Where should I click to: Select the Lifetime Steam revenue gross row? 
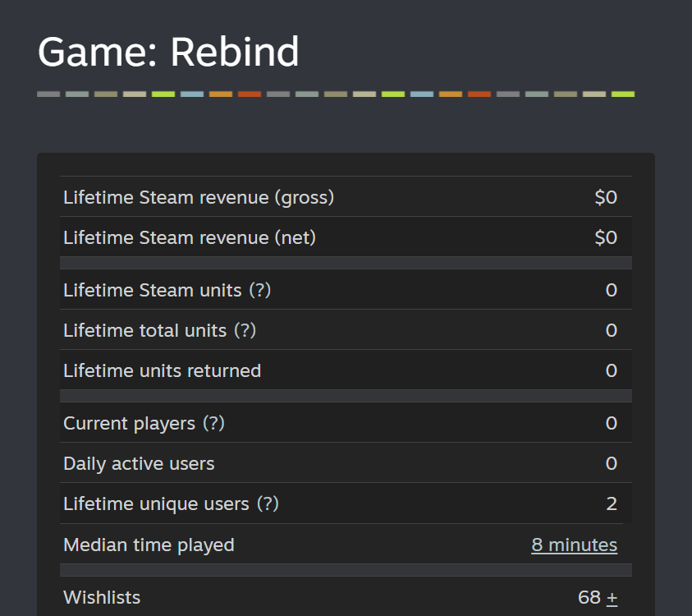tap(345, 197)
